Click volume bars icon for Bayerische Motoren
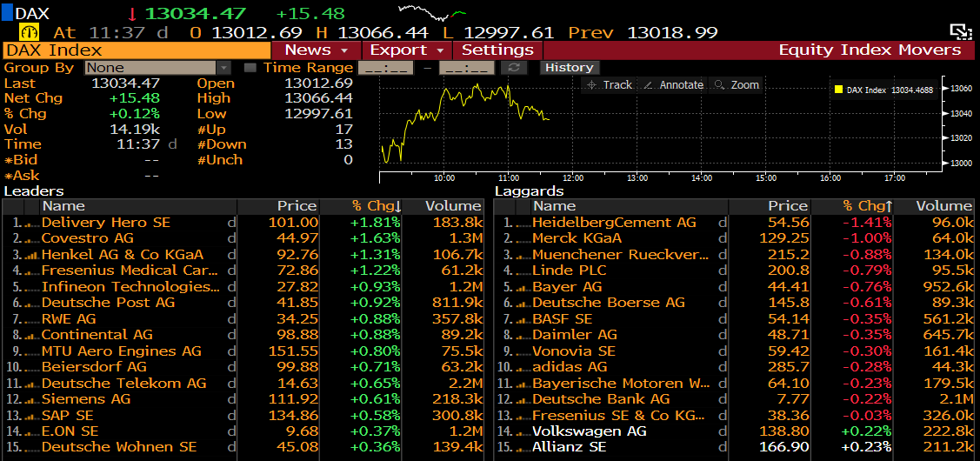The width and height of the screenshot is (980, 461). (x=523, y=384)
